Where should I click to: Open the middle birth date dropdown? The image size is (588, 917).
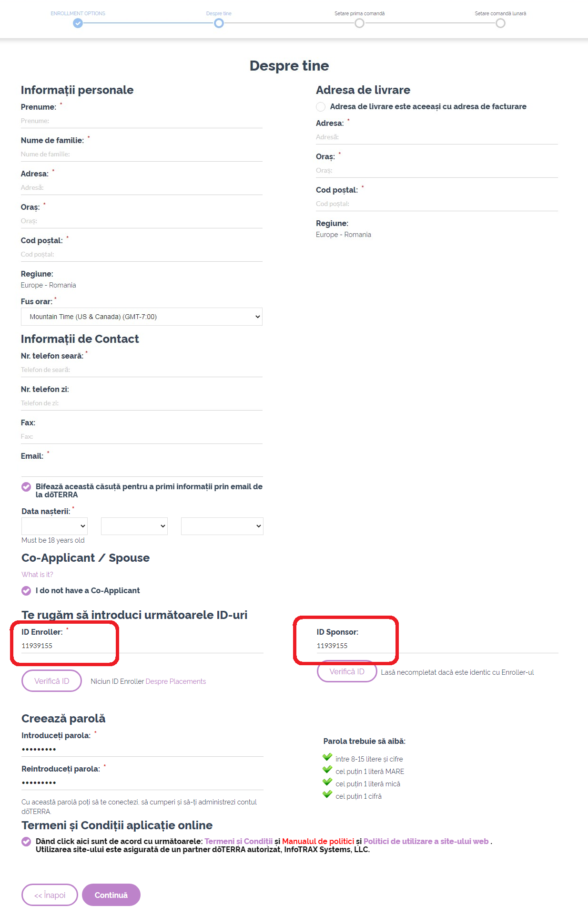pyautogui.click(x=134, y=526)
